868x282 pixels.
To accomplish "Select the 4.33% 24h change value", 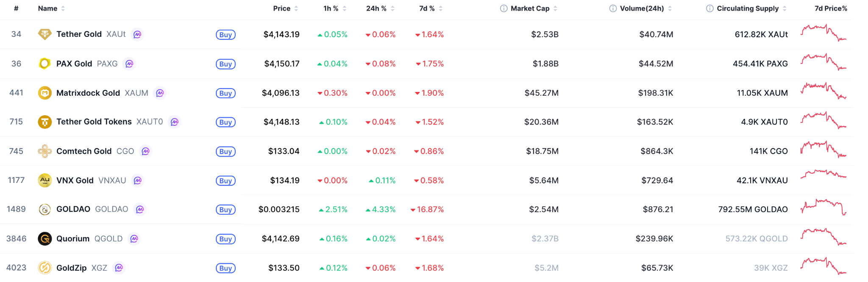I will [381, 209].
